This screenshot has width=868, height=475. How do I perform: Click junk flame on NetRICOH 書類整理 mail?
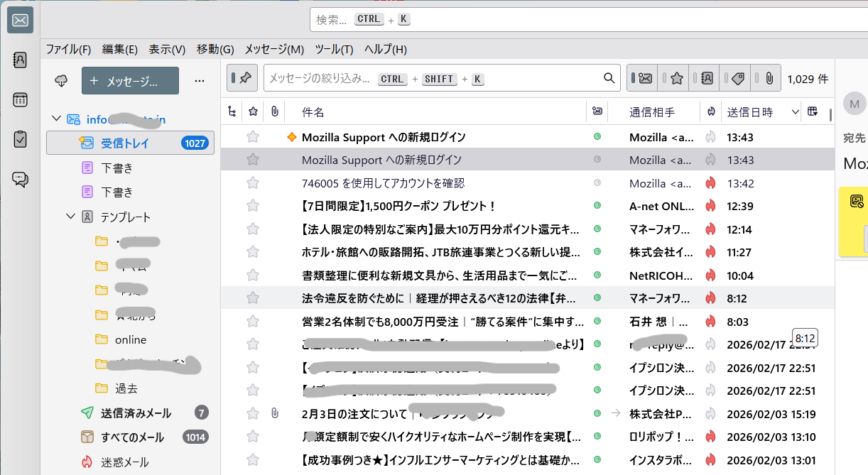coord(710,275)
